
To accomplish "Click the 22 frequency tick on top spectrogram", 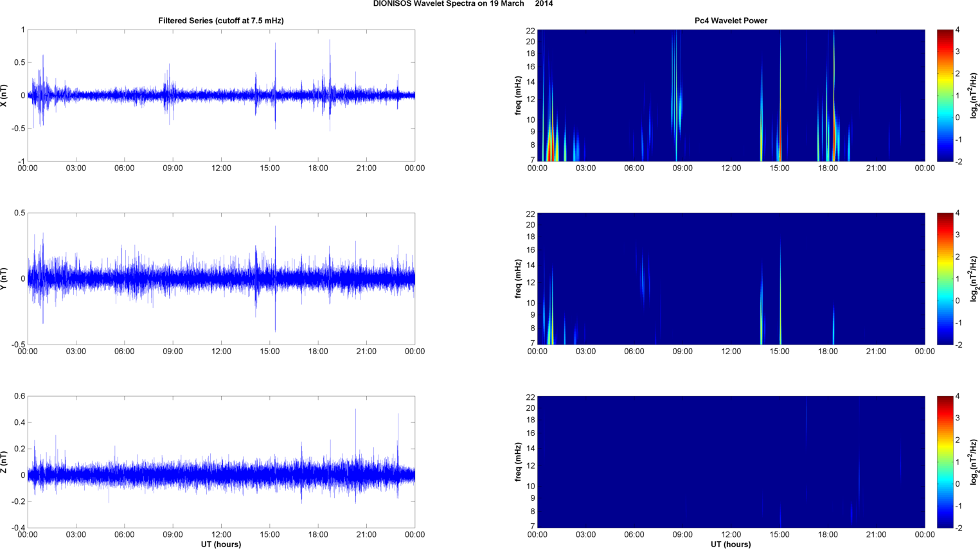I will (531, 31).
